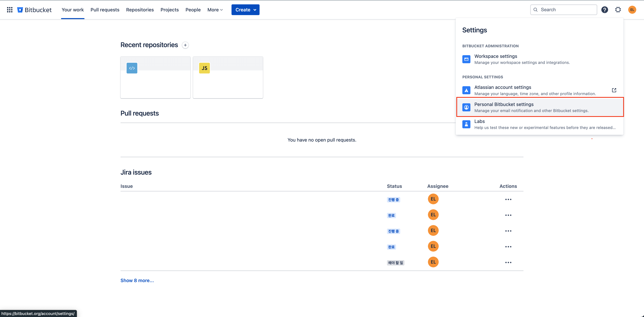Image resolution: width=644 pixels, height=317 pixels.
Task: Click the Show 8 more link
Action: (137, 280)
